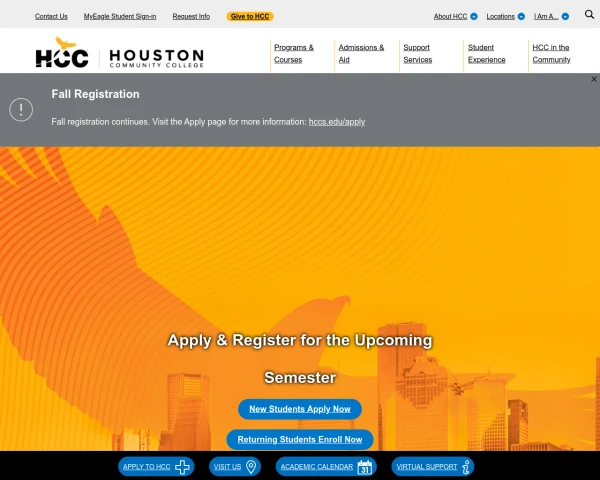The width and height of the screenshot is (600, 480).
Task: Expand the Locations dropdown arrow
Action: (521, 16)
